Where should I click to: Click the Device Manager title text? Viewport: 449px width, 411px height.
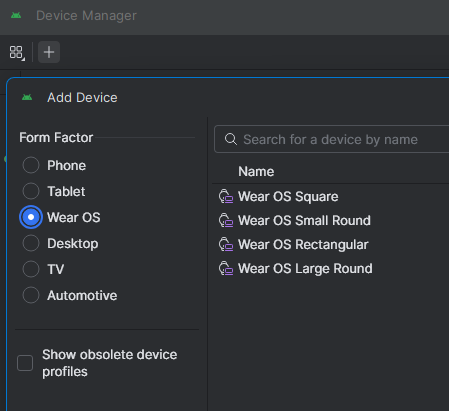pos(86,15)
